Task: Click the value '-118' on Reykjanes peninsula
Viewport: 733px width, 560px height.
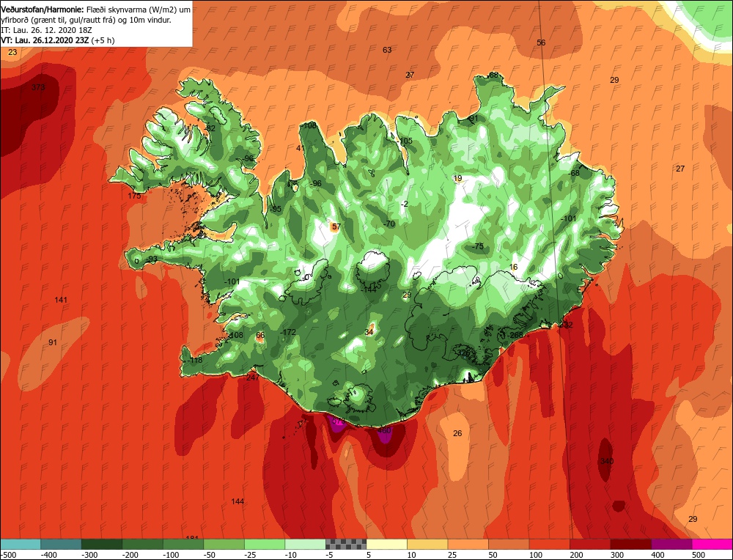Action: pyautogui.click(x=194, y=360)
